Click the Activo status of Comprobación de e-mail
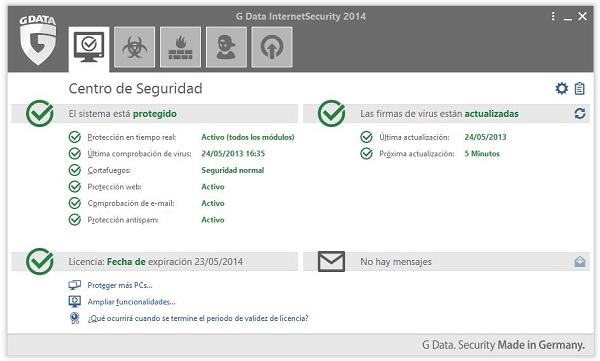 (x=213, y=203)
